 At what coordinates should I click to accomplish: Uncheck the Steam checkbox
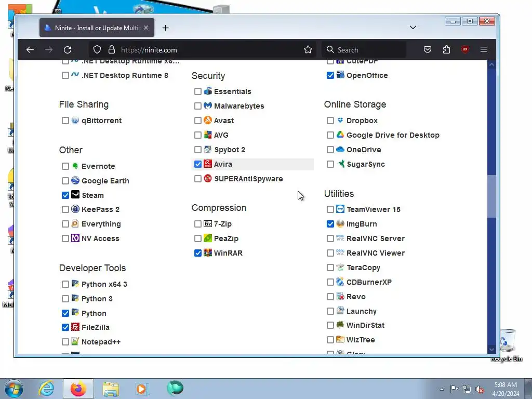[65, 195]
